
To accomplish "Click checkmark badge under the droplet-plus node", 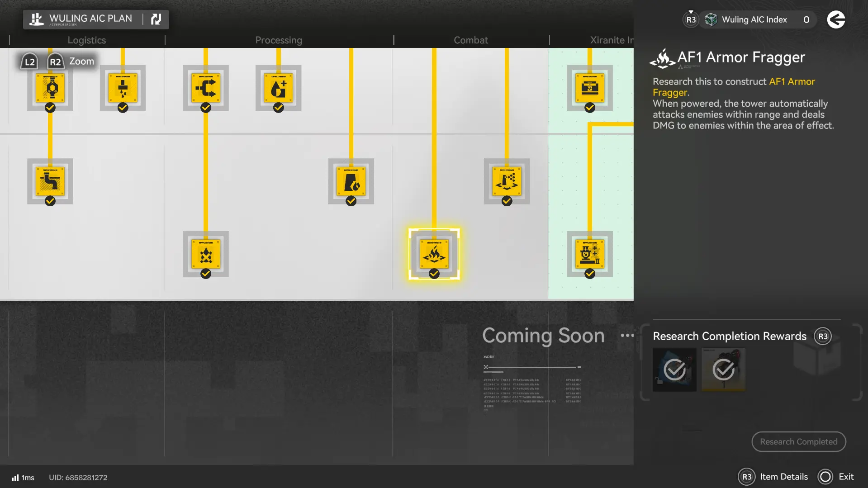I will 278,108.
